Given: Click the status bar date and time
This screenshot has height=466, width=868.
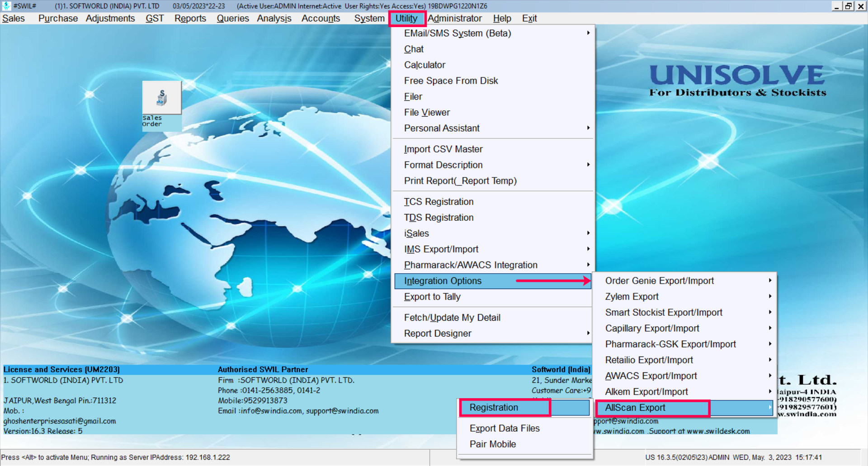Looking at the screenshot, I should [x=778, y=457].
